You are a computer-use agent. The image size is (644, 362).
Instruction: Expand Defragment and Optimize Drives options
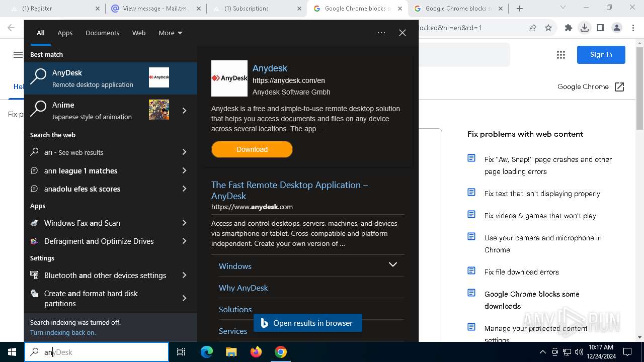(184, 241)
